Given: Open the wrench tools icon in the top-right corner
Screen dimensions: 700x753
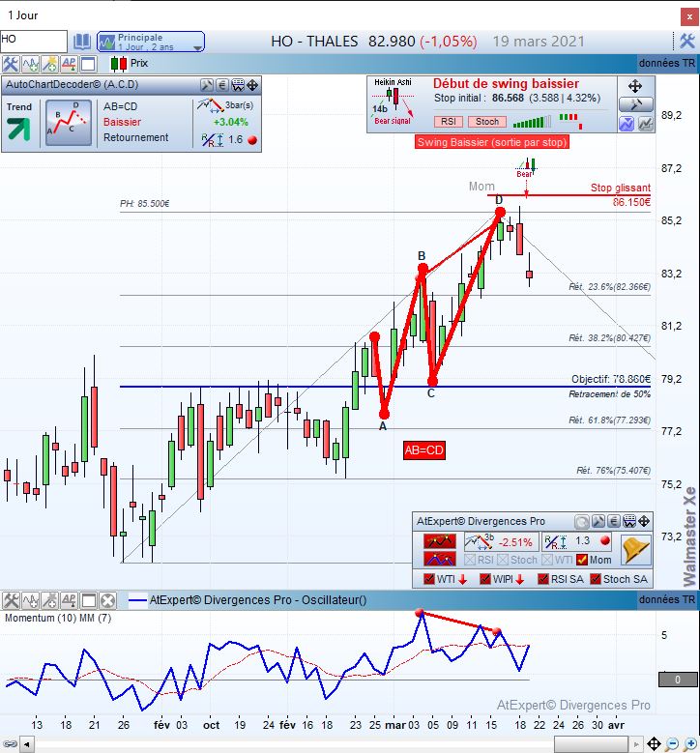Looking at the screenshot, I should 687,41.
